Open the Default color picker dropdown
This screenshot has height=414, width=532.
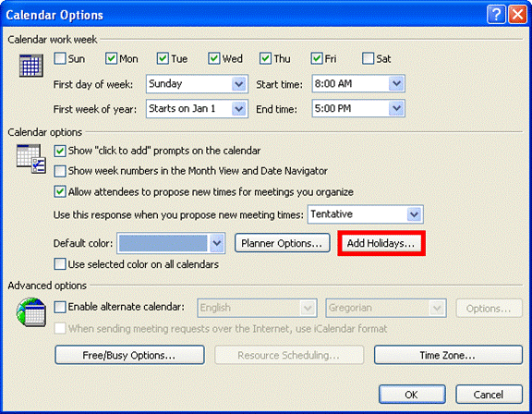[171, 243]
